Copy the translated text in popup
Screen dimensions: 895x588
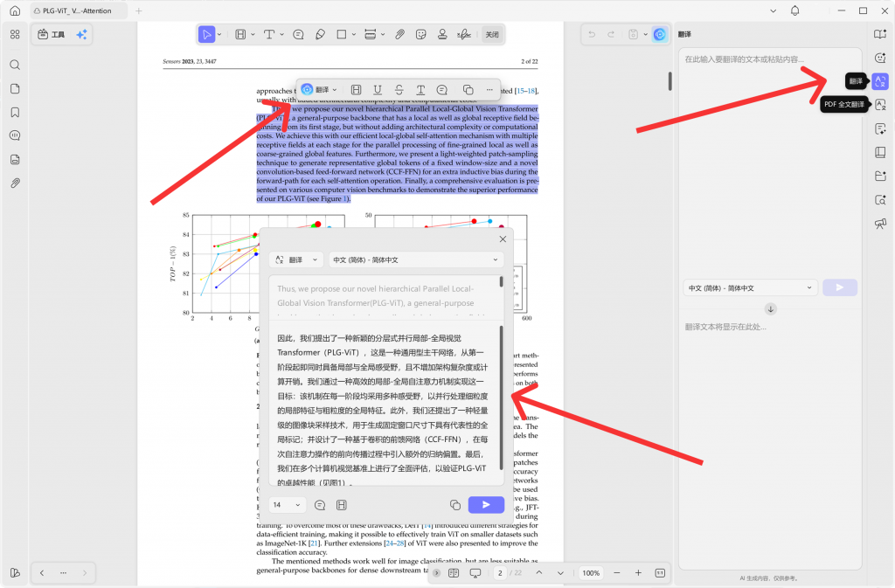pyautogui.click(x=454, y=505)
